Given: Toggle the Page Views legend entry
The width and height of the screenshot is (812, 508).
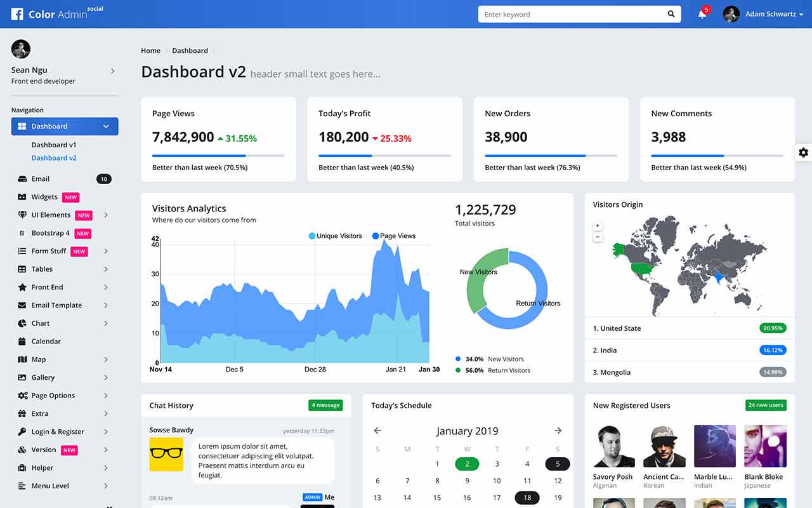Looking at the screenshot, I should click(393, 236).
